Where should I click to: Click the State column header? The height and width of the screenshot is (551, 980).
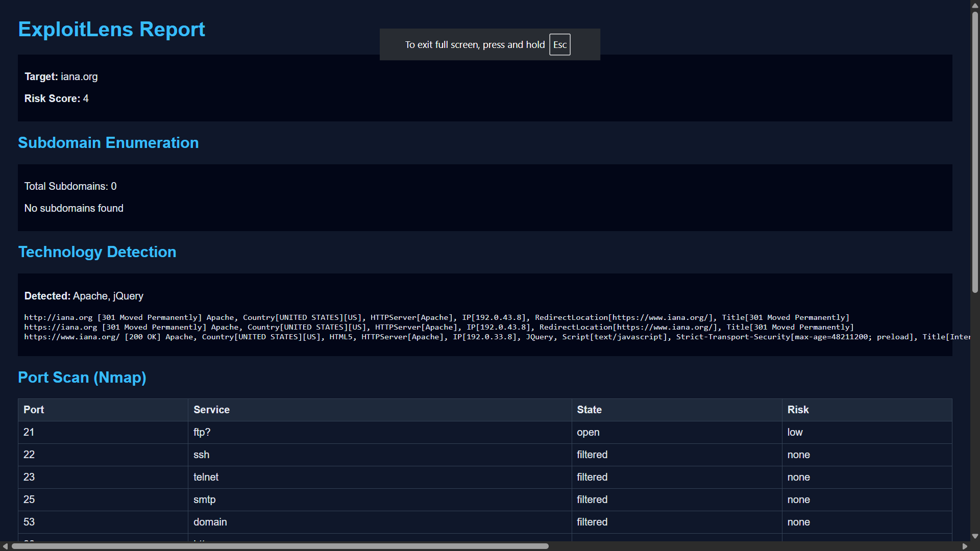589,410
